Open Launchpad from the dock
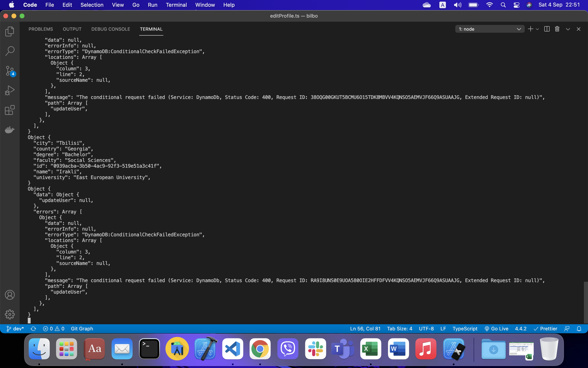588x368 pixels. [67, 349]
